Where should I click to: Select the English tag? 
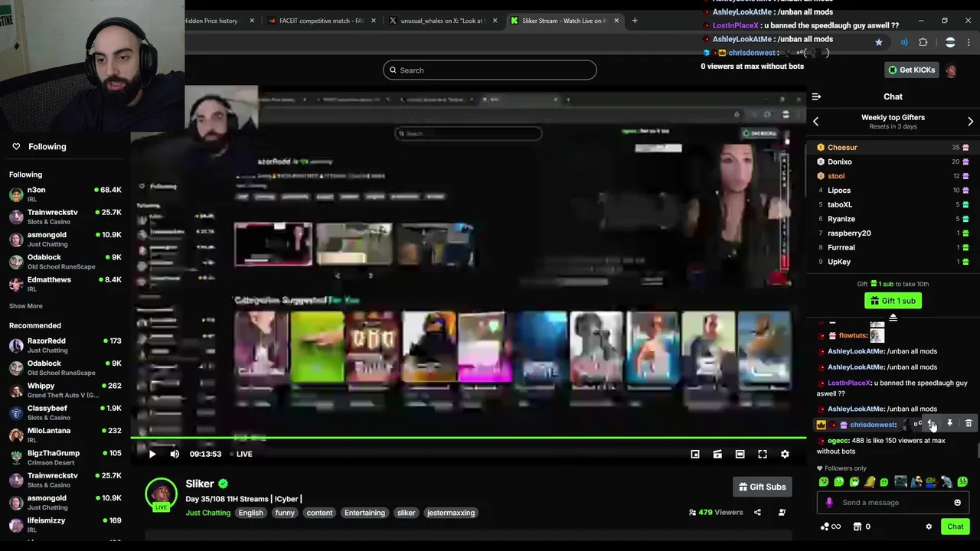click(x=250, y=513)
